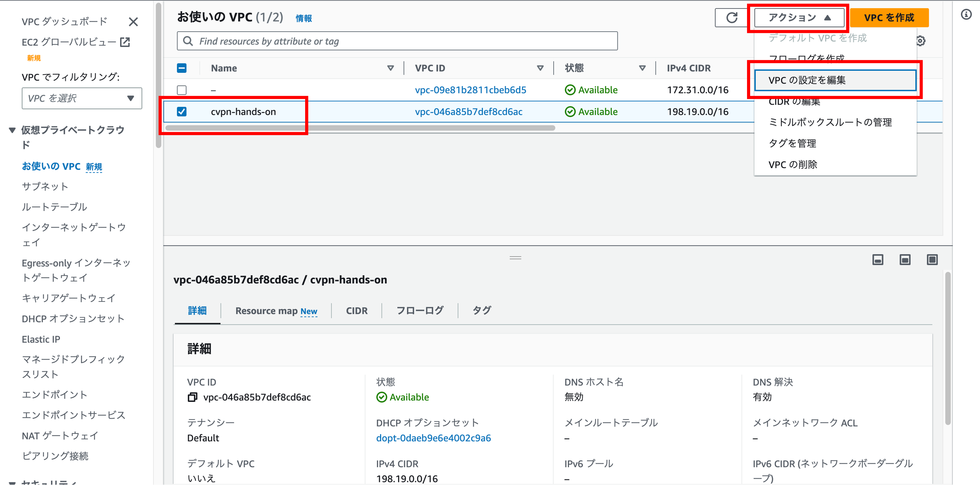Click the VPC を作成 button
The width and height of the screenshot is (980, 485).
[x=889, y=18]
